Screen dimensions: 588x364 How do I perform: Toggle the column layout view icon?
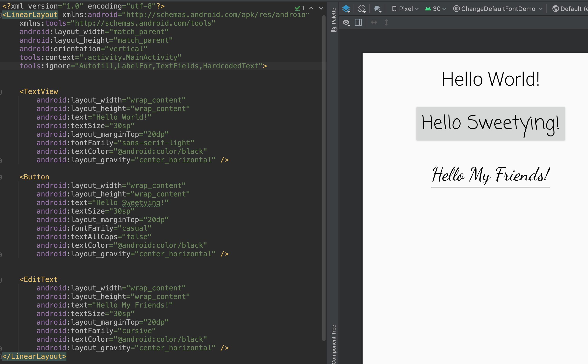point(358,22)
